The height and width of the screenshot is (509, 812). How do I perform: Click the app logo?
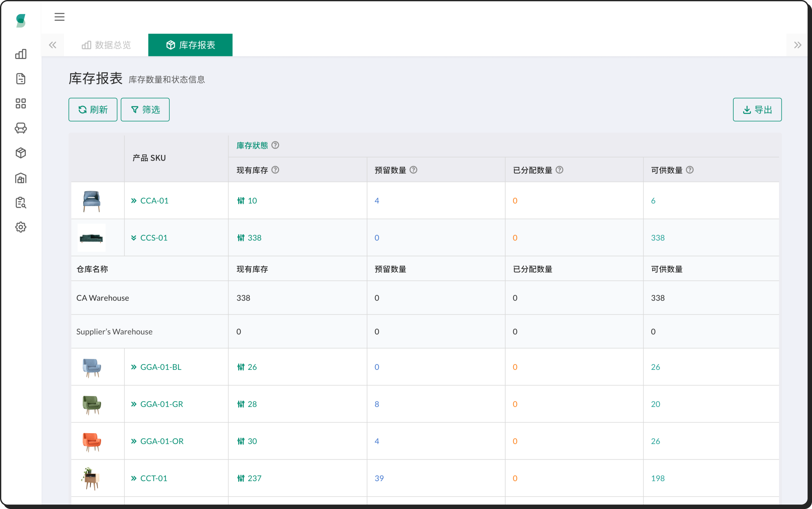pos(21,21)
